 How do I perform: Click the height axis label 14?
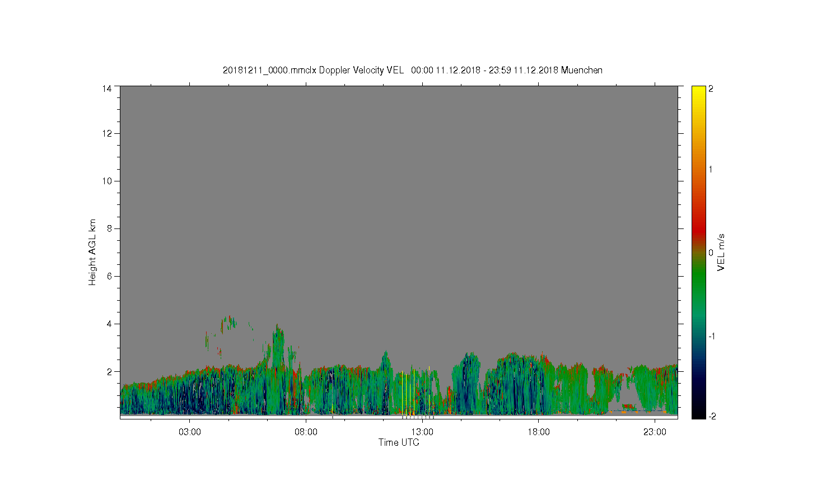(x=106, y=88)
